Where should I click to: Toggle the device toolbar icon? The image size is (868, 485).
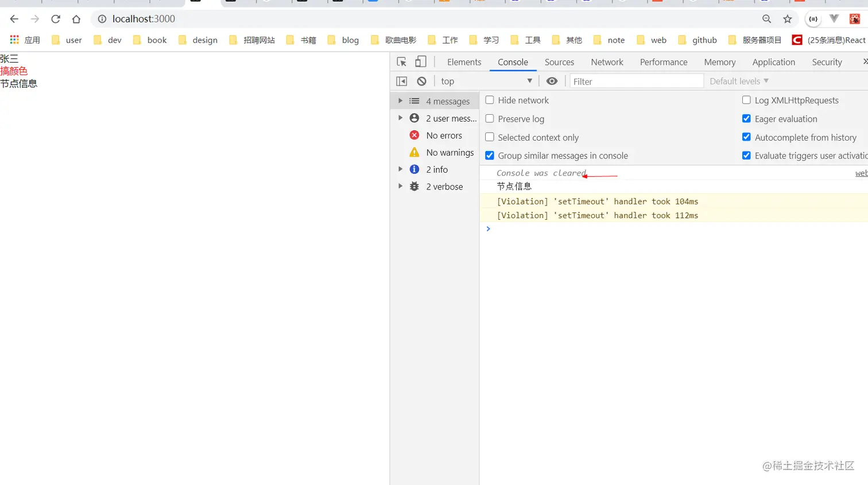pos(421,62)
